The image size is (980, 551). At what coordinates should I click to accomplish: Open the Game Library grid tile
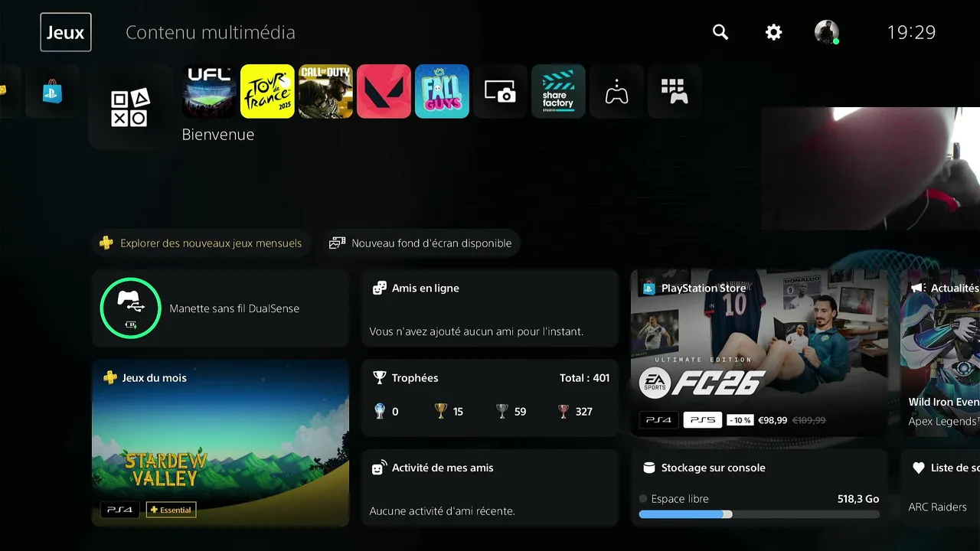click(x=675, y=92)
